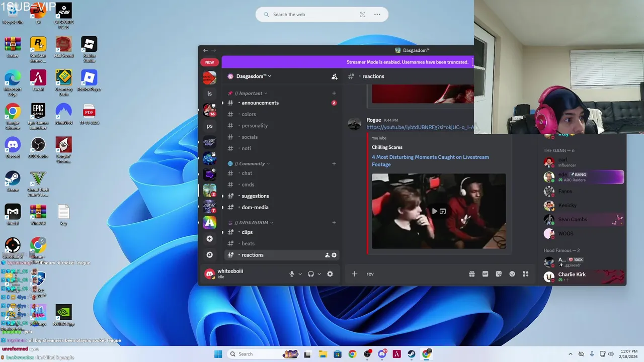
Task: Open the chat channel
Action: [281, 173]
